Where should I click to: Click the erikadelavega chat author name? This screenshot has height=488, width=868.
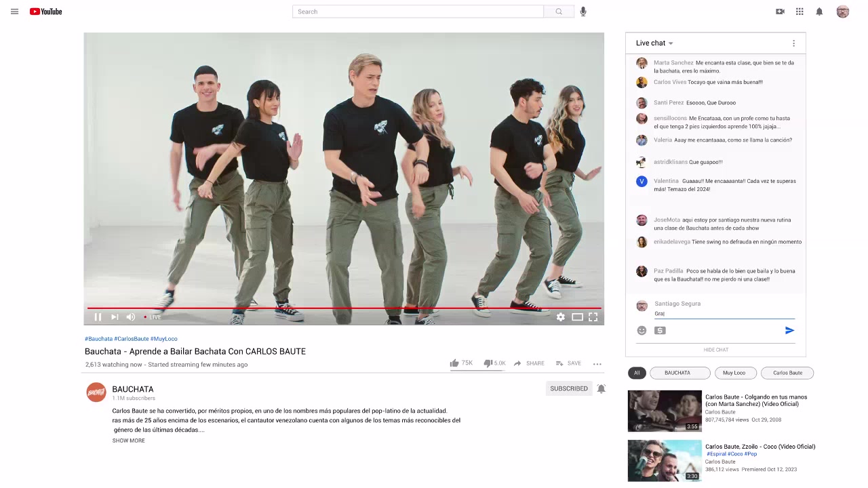672,242
